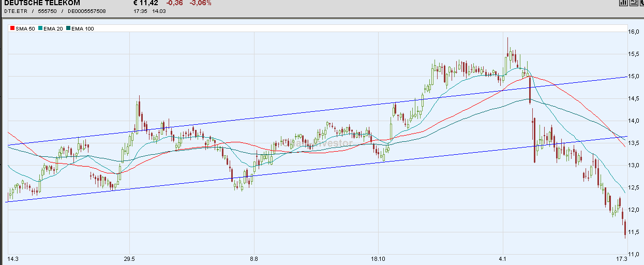Image resolution: width=644 pixels, height=265 pixels.
Task: Select the EMA 20 legend label
Action: tap(53, 29)
